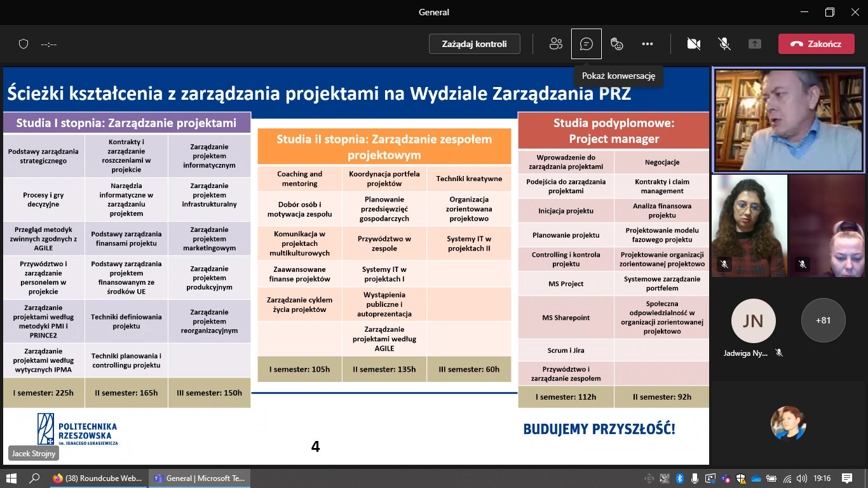The image size is (868, 488).
Task: Open the Windows Start menu
Action: pyautogui.click(x=11, y=478)
